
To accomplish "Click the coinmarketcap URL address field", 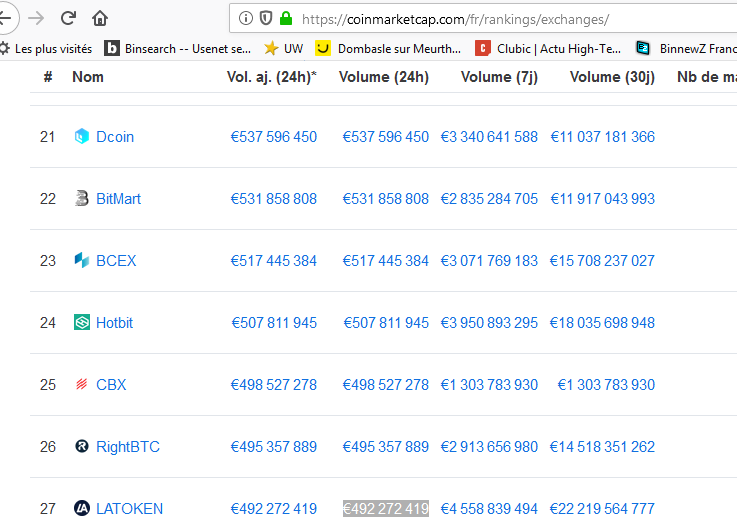I will click(x=483, y=19).
